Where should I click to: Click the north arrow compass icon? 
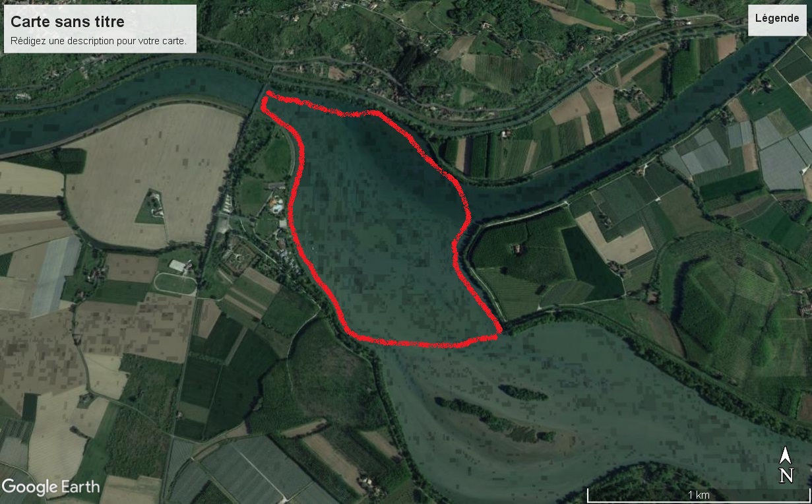pos(786,466)
